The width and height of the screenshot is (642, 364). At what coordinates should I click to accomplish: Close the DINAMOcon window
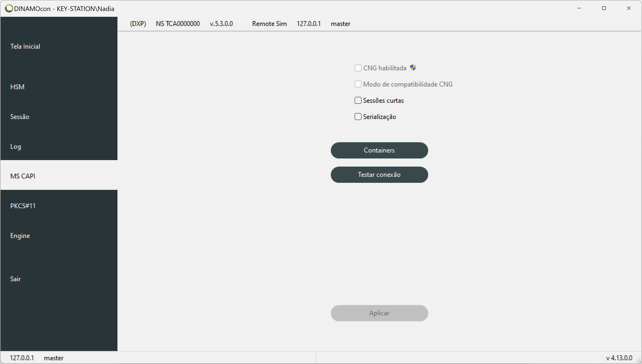[628, 8]
